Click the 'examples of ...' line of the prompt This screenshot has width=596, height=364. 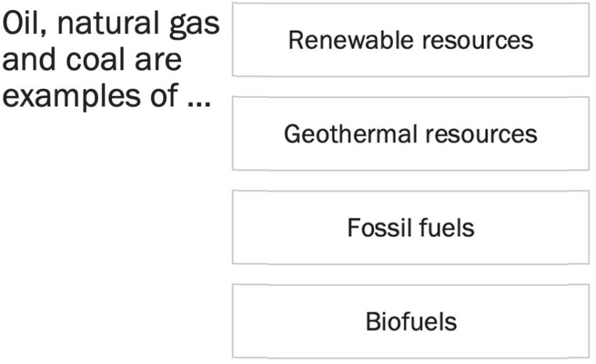tap(106, 94)
